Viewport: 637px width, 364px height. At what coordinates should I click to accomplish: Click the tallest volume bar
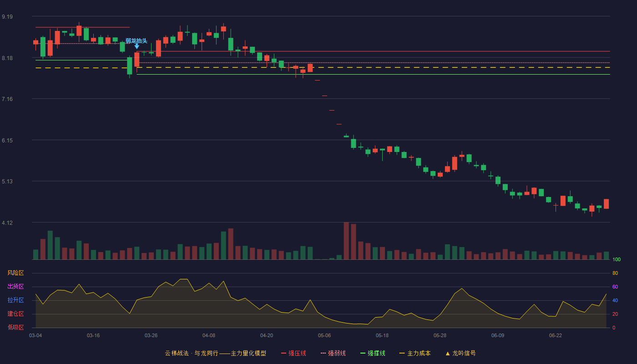click(x=346, y=241)
